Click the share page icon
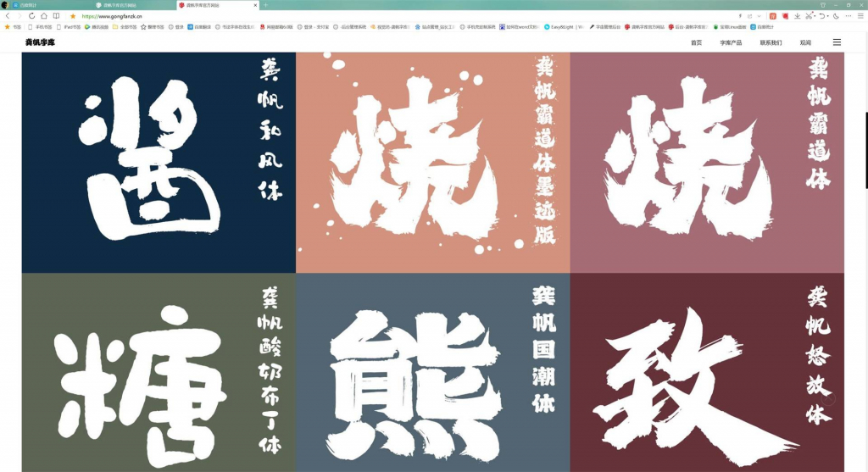Viewport: 868px width, 472px height. [x=750, y=16]
